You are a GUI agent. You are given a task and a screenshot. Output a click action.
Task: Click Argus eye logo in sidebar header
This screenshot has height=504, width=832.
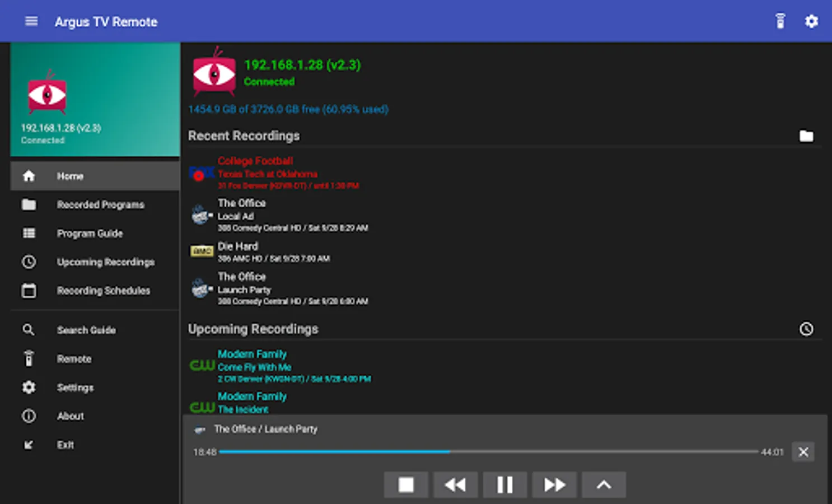click(48, 92)
